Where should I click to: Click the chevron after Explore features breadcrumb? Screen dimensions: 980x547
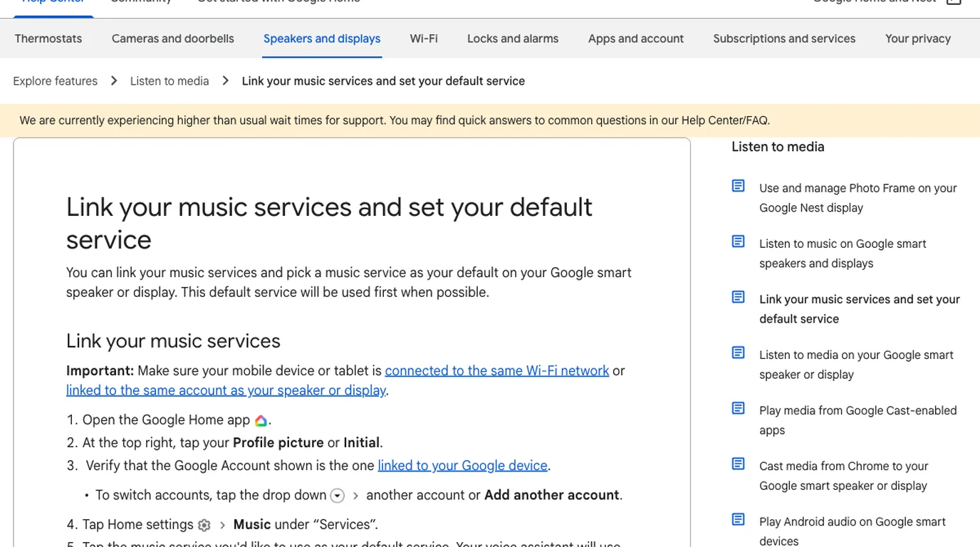114,81
